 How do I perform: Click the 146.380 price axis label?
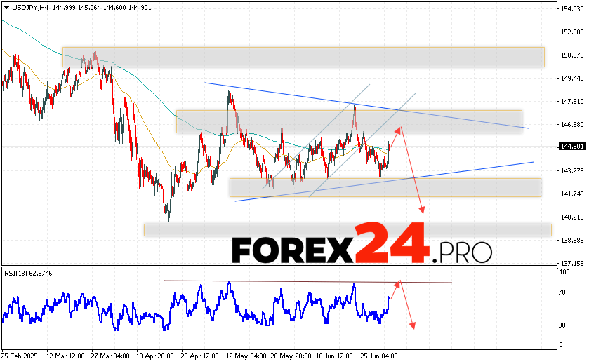coord(572,125)
